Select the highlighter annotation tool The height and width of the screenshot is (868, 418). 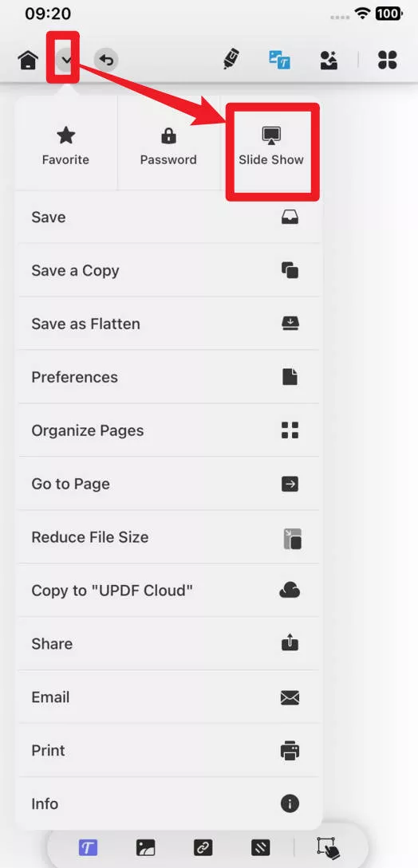(231, 59)
